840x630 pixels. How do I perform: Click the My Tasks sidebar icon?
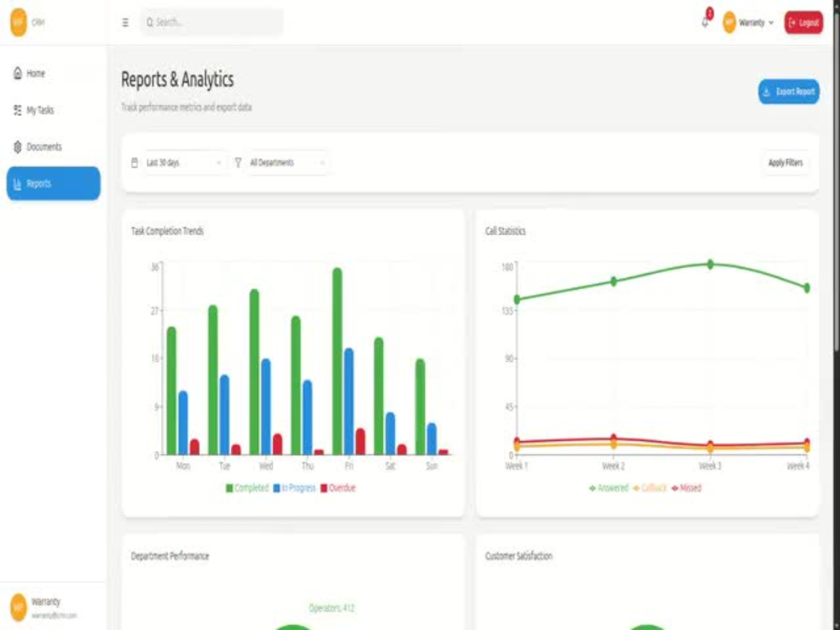(x=18, y=110)
